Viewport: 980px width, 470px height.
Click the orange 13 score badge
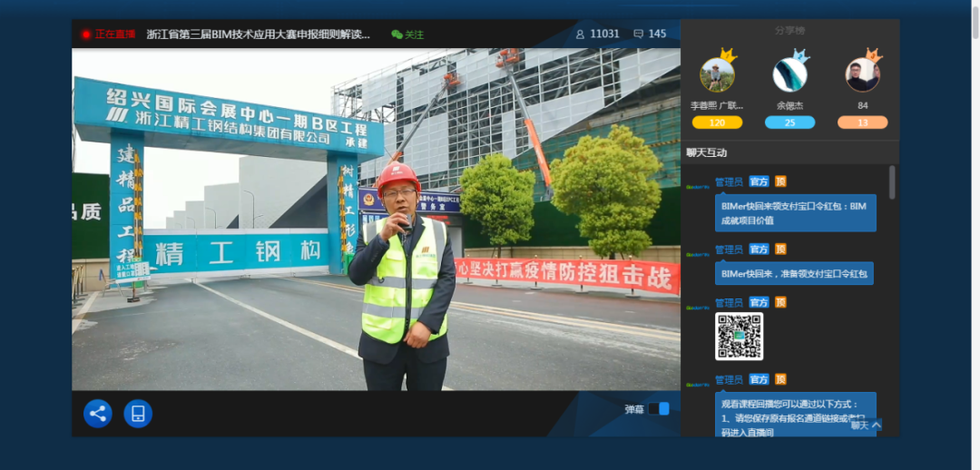point(863,122)
